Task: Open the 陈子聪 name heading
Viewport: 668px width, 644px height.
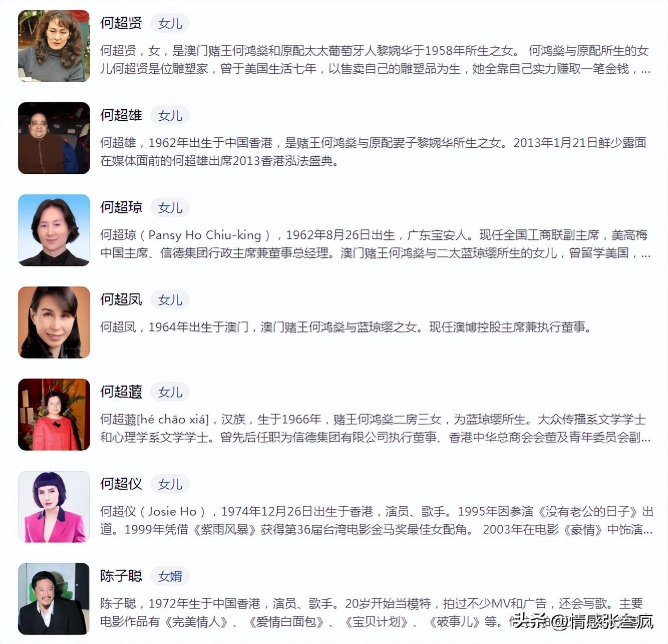Action: click(121, 576)
